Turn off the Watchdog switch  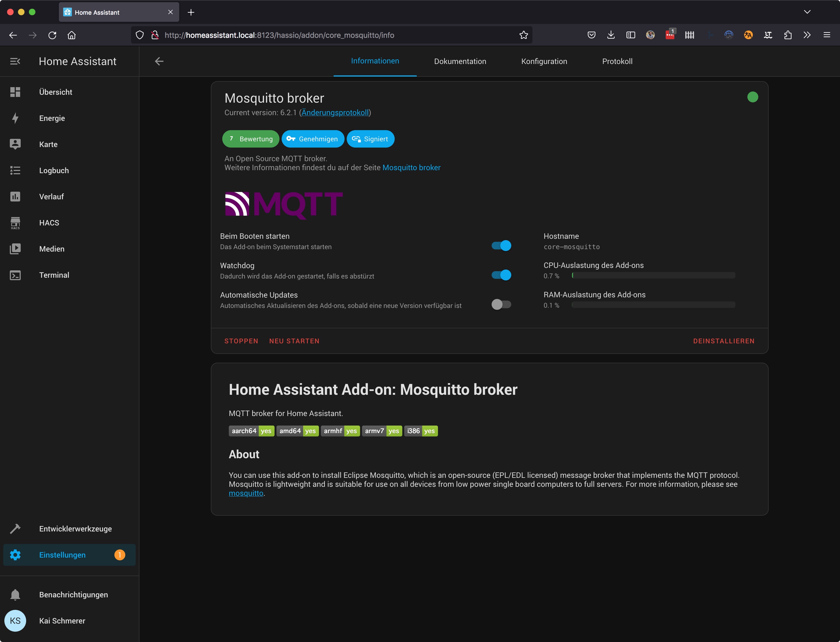pyautogui.click(x=501, y=275)
